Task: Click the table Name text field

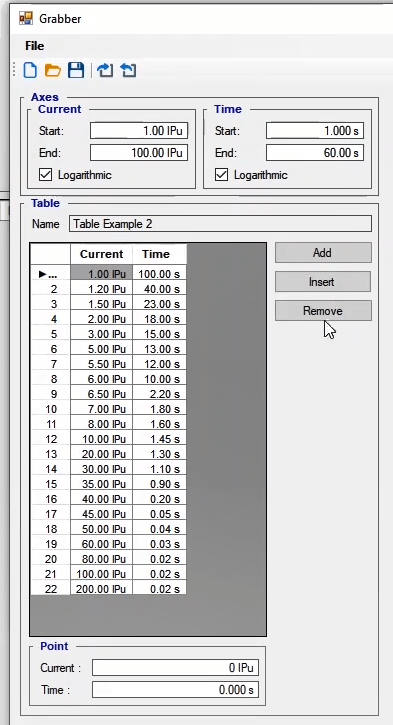Action: [x=220, y=224]
